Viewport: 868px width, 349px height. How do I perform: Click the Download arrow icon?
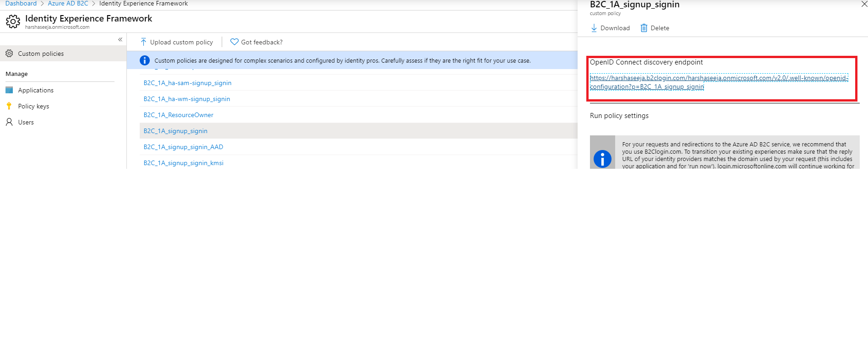(x=594, y=28)
